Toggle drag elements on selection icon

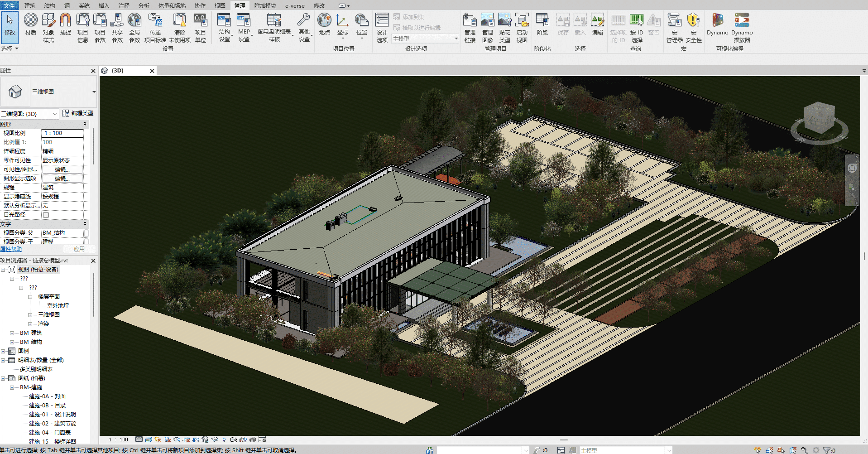(x=805, y=450)
